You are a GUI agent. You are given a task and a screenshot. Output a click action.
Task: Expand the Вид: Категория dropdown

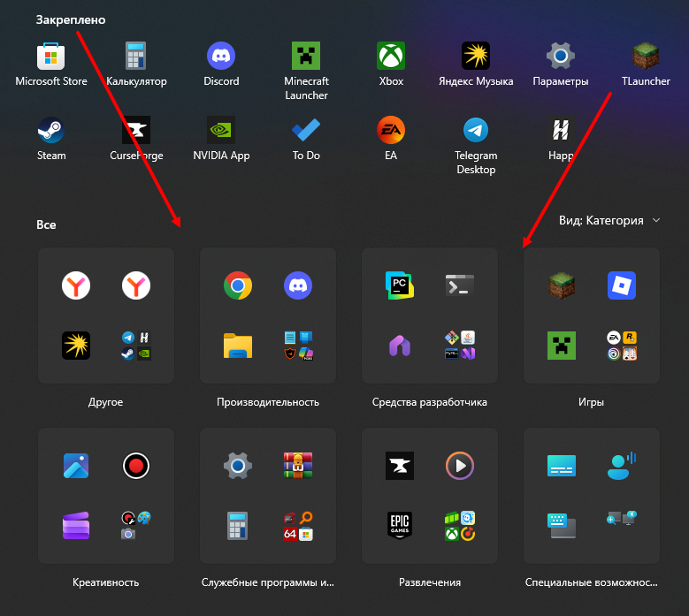click(609, 220)
